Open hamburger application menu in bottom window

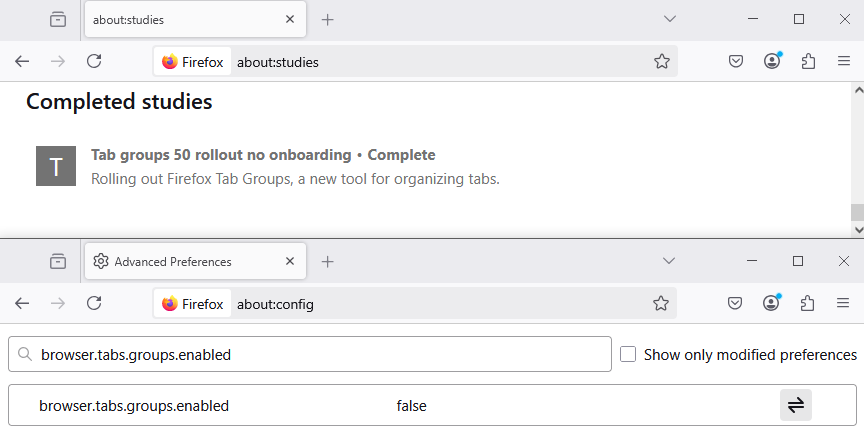pyautogui.click(x=843, y=303)
